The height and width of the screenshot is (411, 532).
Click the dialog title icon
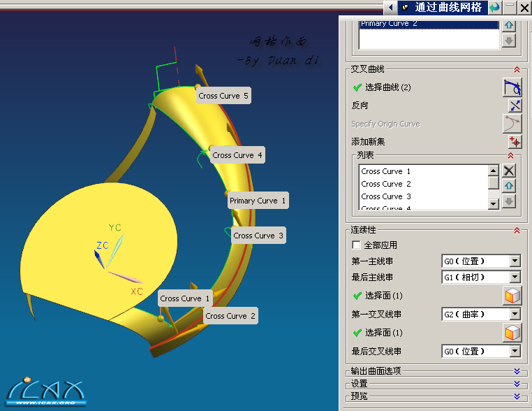pos(404,8)
